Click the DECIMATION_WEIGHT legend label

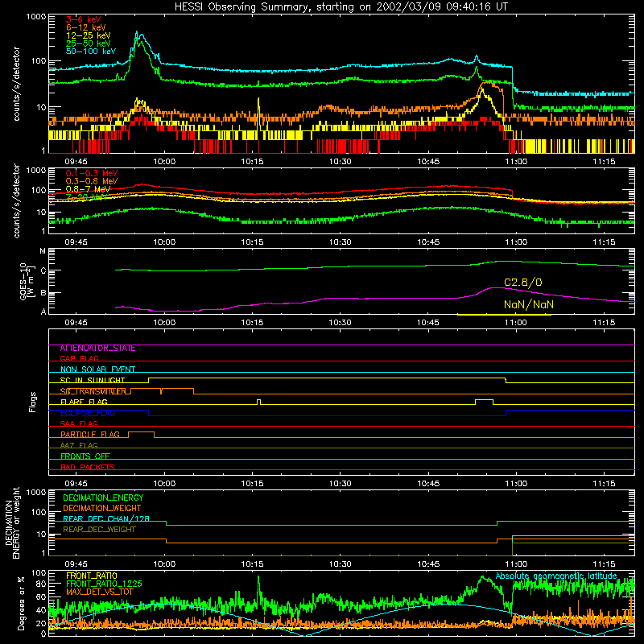click(x=102, y=509)
